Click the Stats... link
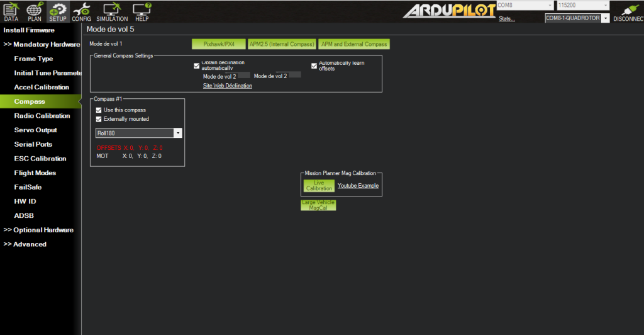 pos(506,19)
